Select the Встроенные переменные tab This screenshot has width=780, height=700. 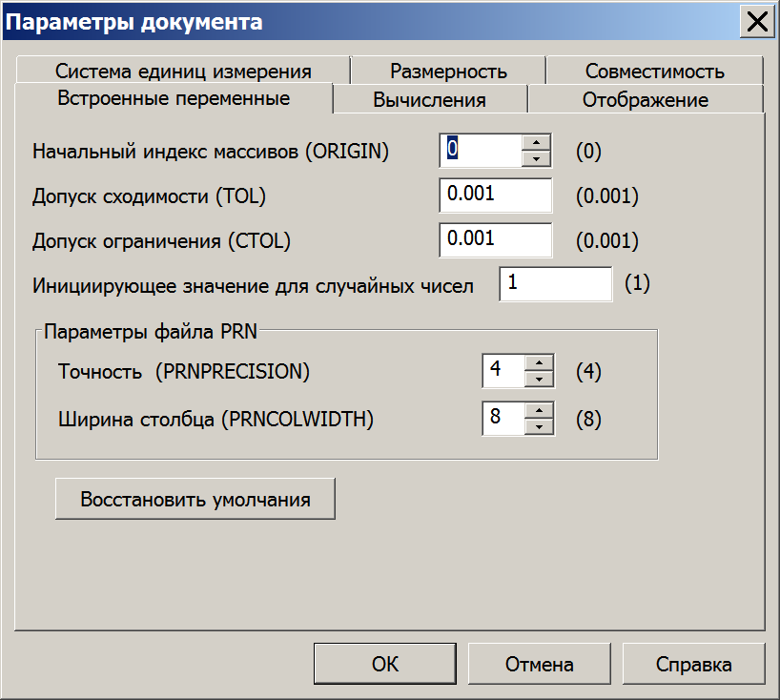click(x=174, y=98)
